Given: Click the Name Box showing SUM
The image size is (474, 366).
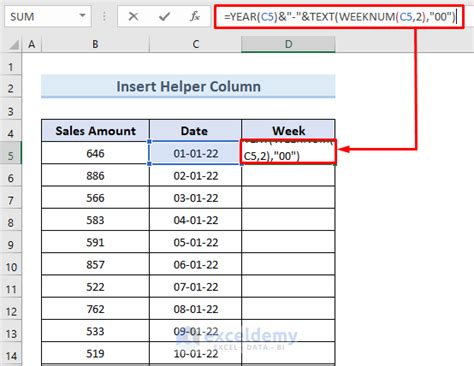Looking at the screenshot, I should 48,16.
